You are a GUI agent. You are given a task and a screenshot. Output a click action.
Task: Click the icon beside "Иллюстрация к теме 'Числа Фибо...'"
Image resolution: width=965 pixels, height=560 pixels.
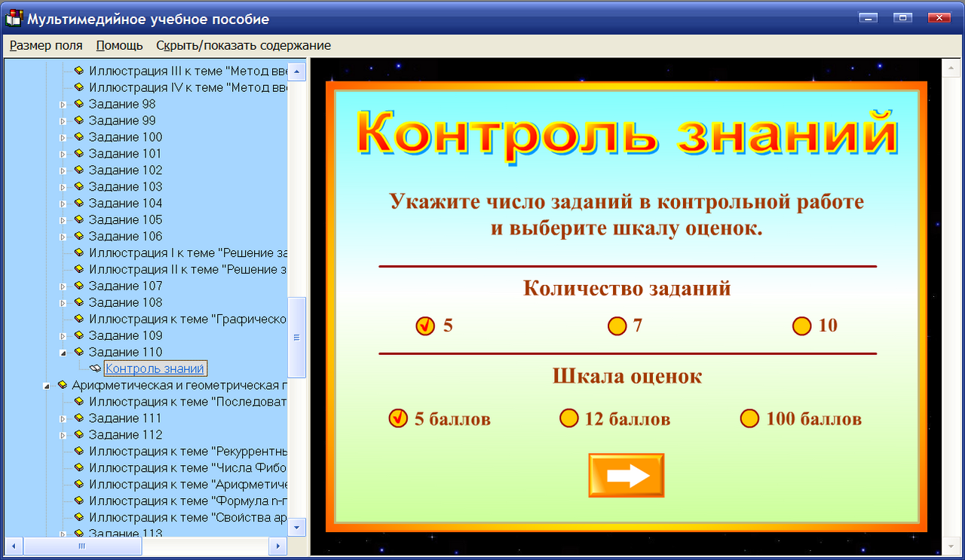78,467
